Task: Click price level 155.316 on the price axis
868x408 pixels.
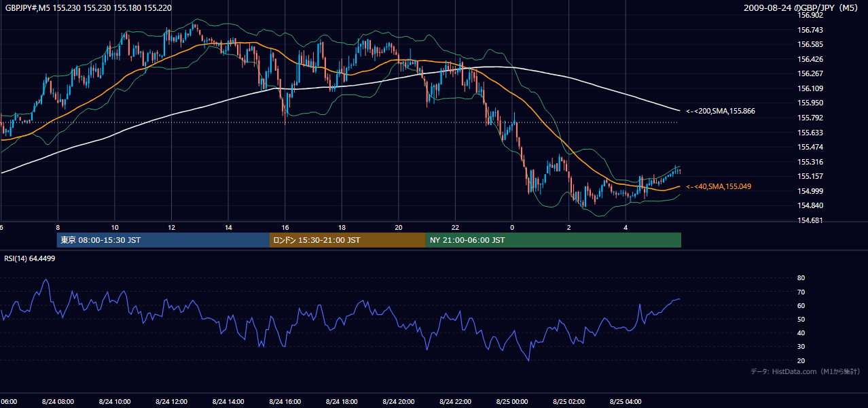Action: click(x=810, y=162)
